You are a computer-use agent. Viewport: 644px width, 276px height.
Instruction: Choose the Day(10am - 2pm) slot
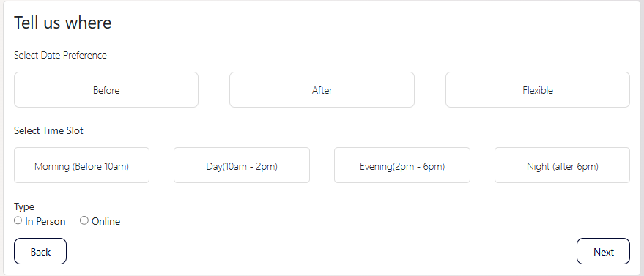pos(242,165)
